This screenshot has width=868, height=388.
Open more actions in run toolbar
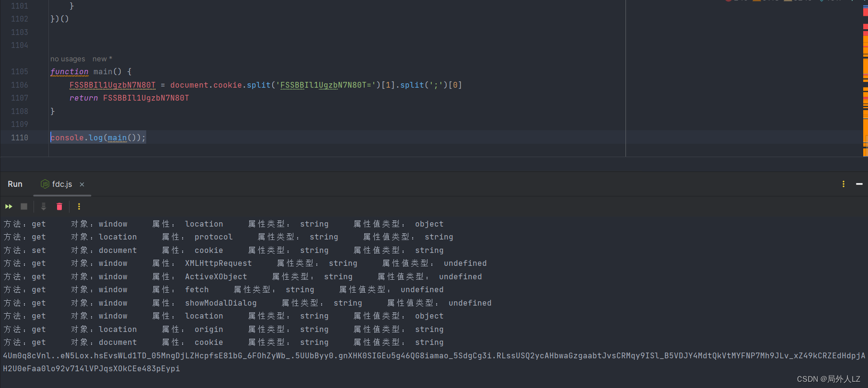(x=79, y=206)
